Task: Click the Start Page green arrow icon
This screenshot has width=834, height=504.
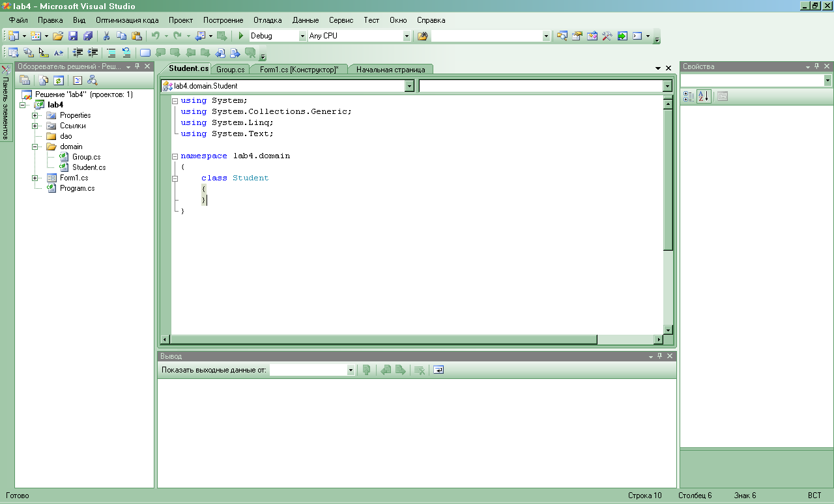Action: (x=622, y=36)
